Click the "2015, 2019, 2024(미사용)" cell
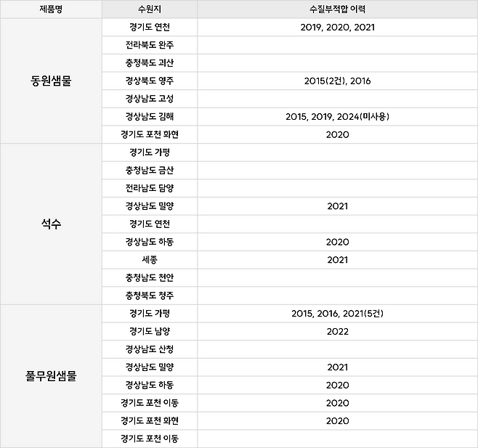 pyautogui.click(x=337, y=116)
